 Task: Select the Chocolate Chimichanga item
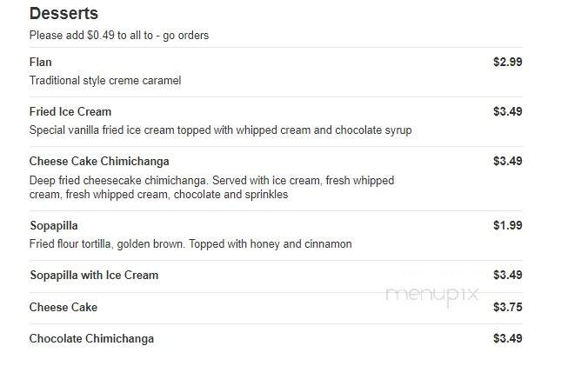[x=91, y=338]
